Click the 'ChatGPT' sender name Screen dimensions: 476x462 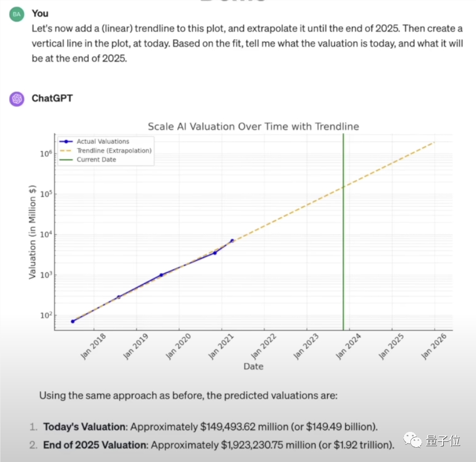click(x=52, y=98)
